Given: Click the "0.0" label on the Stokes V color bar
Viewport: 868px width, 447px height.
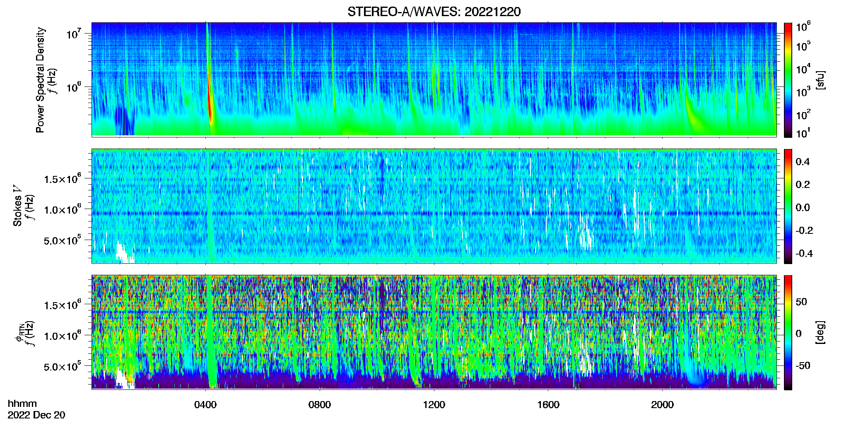Looking at the screenshot, I should point(803,207).
